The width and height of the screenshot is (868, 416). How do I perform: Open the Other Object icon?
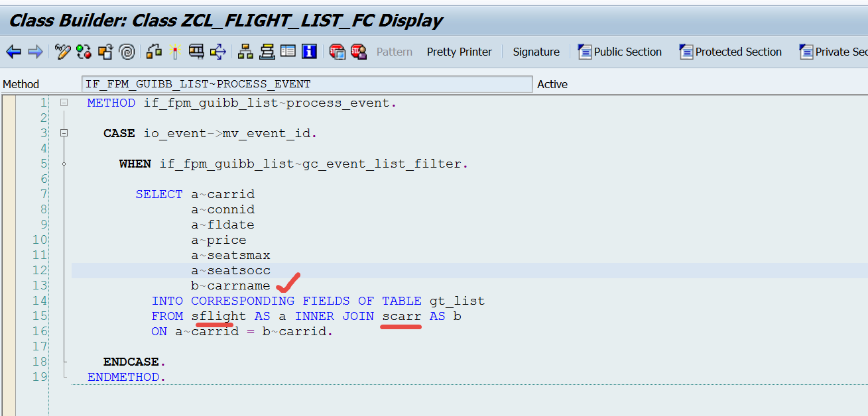coord(105,52)
